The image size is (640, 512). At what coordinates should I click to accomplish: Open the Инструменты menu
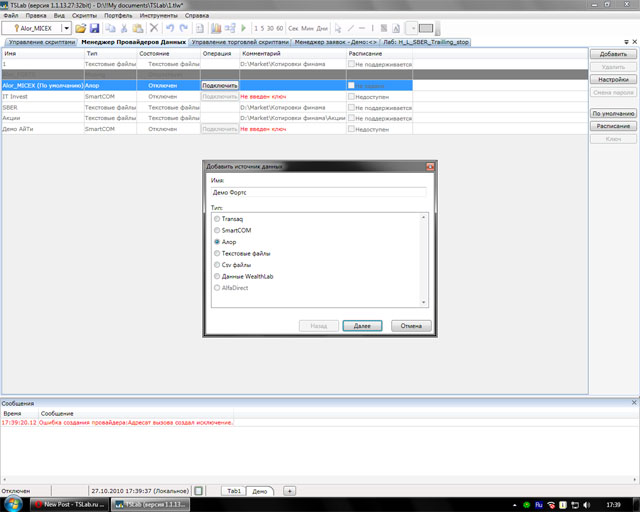[158, 16]
